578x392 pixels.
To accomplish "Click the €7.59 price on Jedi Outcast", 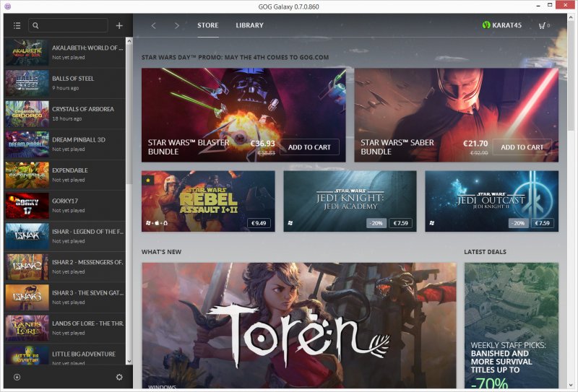I will click(543, 223).
